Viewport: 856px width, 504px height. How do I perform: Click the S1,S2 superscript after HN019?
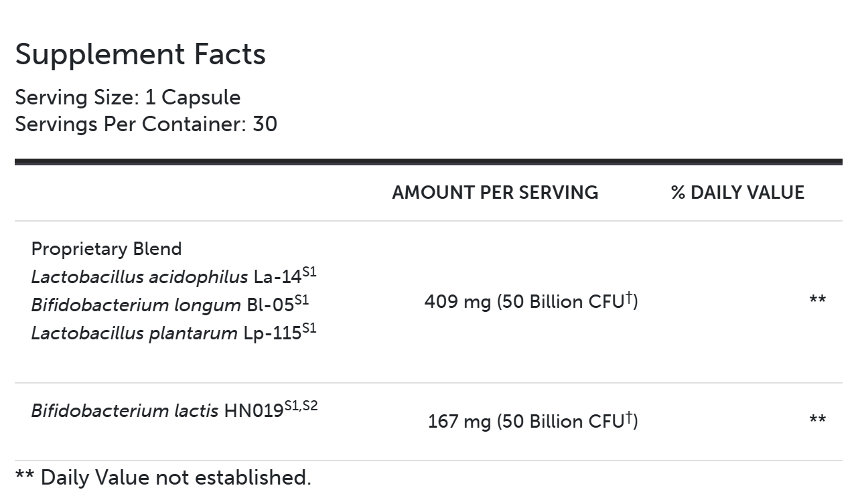pos(301,405)
